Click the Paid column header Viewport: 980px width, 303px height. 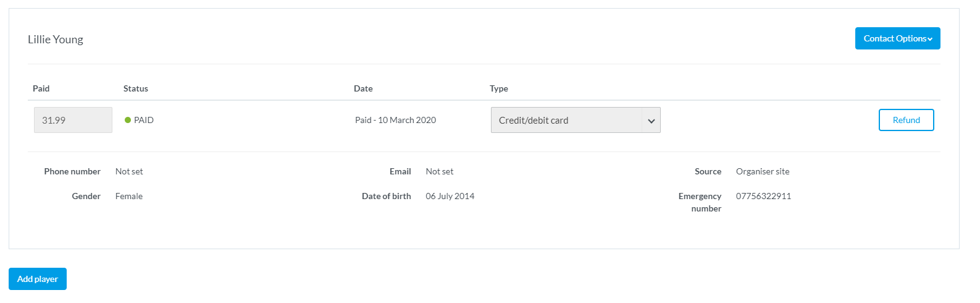click(x=41, y=88)
